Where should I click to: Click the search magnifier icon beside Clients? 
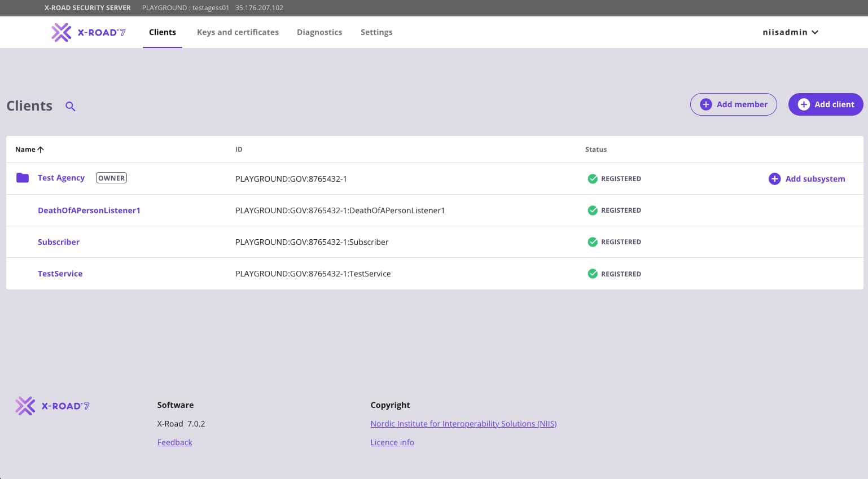tap(71, 106)
